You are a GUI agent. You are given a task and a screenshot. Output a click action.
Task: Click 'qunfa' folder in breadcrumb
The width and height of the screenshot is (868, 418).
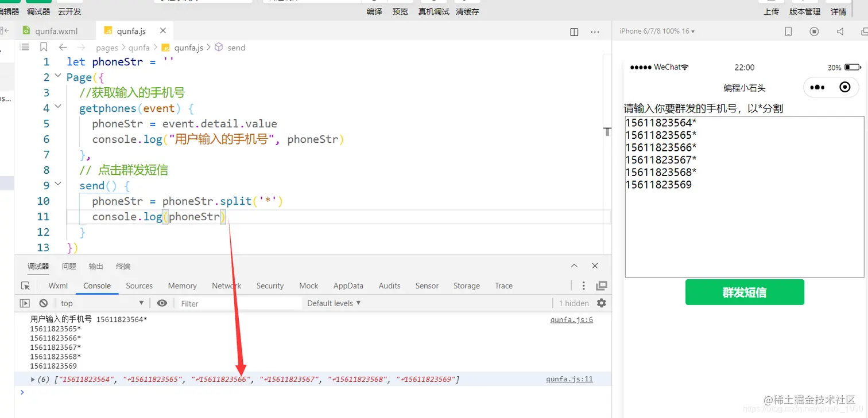pos(139,48)
